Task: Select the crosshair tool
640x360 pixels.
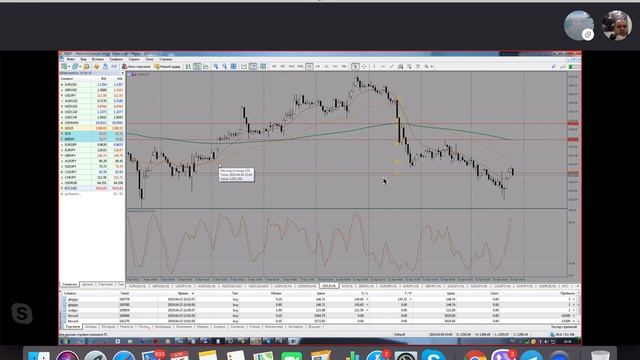Action: coord(364,66)
